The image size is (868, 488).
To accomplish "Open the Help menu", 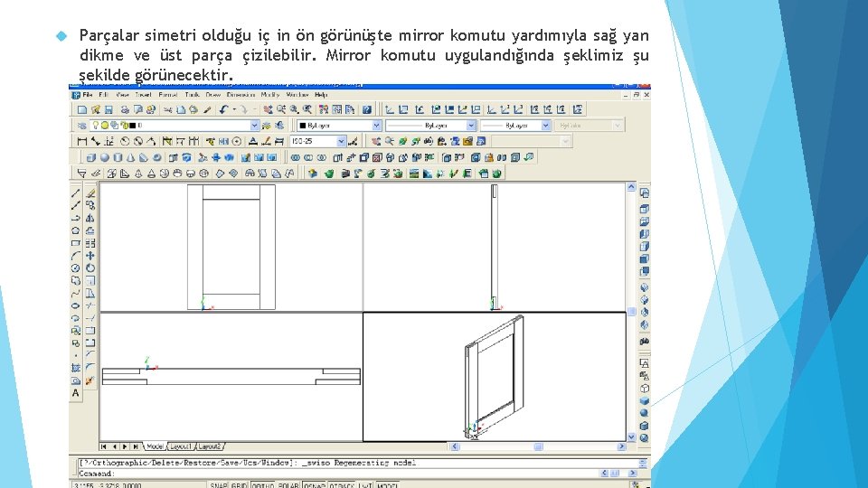I will 321,95.
